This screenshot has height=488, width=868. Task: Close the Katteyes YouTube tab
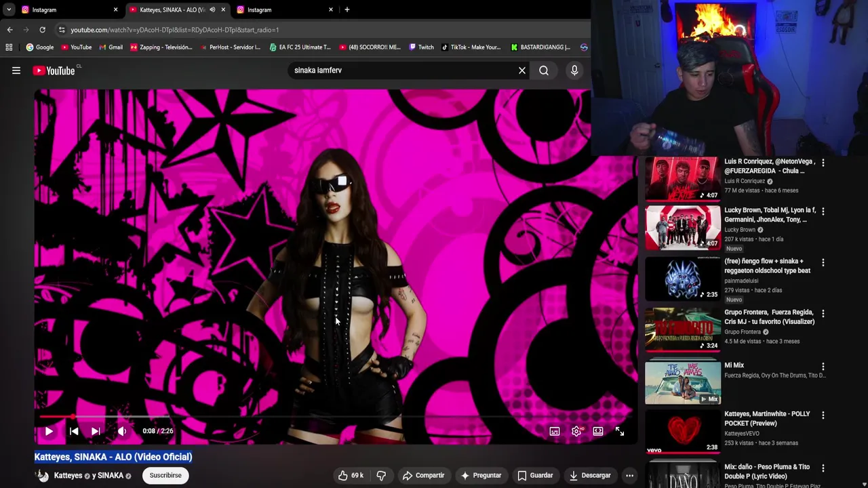223,9
